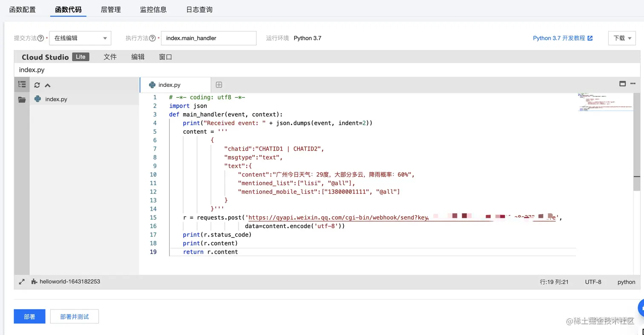Open the 编辑 menu
The width and height of the screenshot is (644, 335).
pyautogui.click(x=138, y=57)
